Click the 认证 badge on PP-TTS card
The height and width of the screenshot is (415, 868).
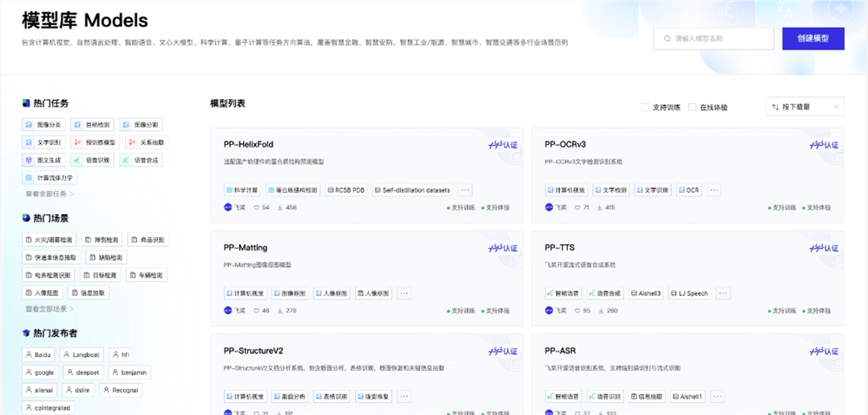(821, 248)
